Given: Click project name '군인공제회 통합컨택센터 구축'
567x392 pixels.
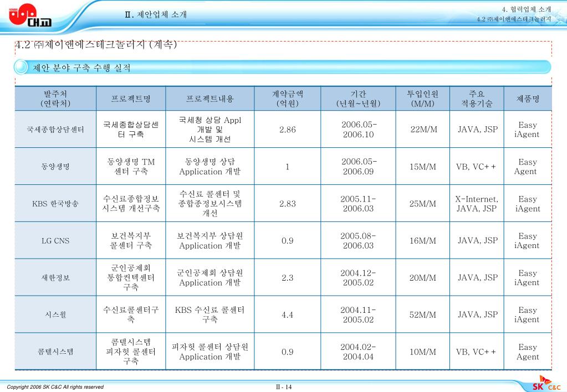Looking at the screenshot, I should pos(131,277).
